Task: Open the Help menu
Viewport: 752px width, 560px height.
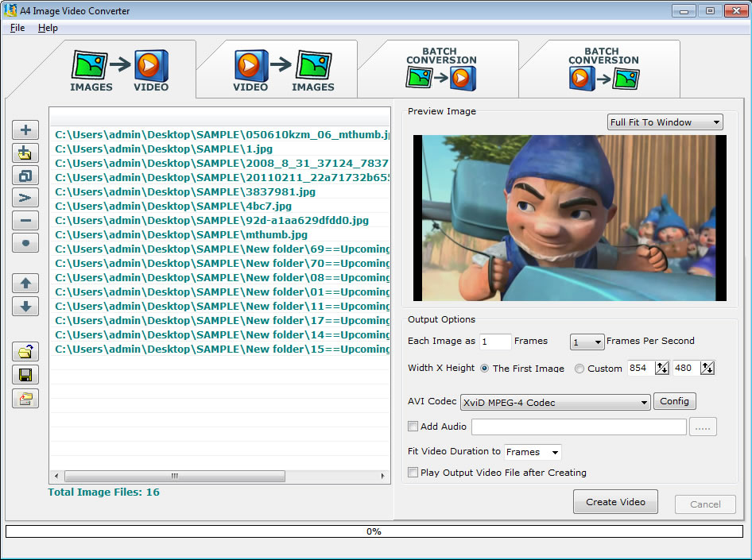Action: tap(48, 28)
